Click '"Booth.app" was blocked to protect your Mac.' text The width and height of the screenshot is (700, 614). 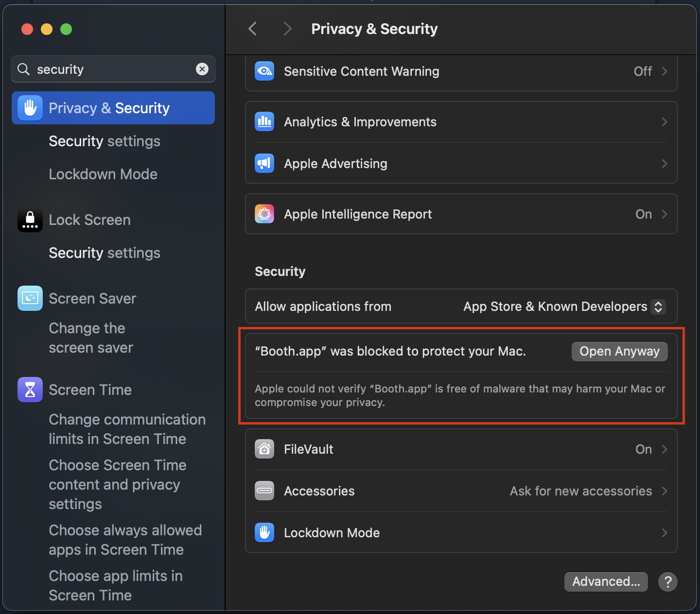(x=390, y=351)
